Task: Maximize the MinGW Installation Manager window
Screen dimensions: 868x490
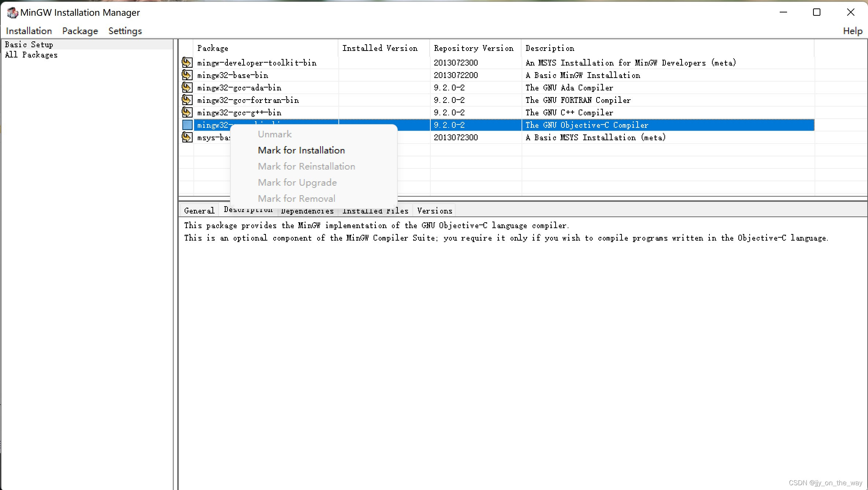Action: [x=816, y=12]
